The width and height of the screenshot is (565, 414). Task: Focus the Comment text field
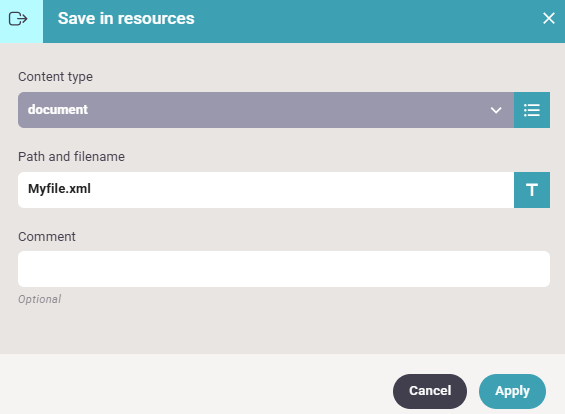click(x=284, y=269)
